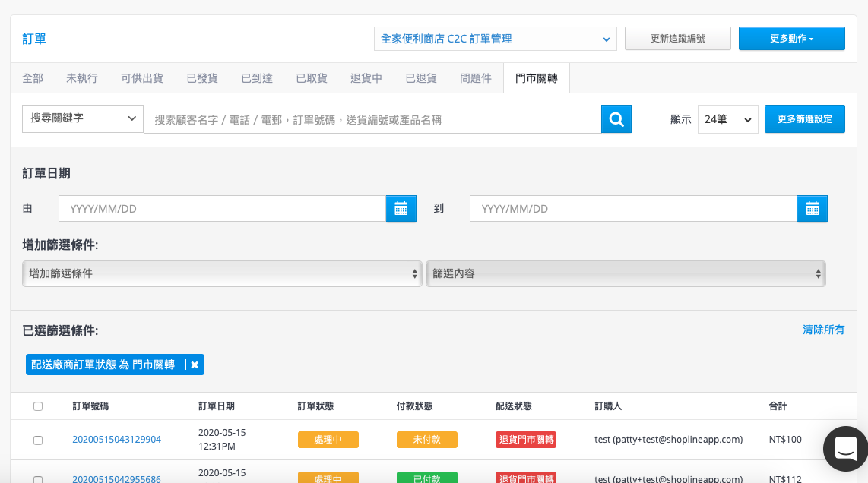Switch to the 已到達 tab
The image size is (868, 483).
(x=257, y=78)
